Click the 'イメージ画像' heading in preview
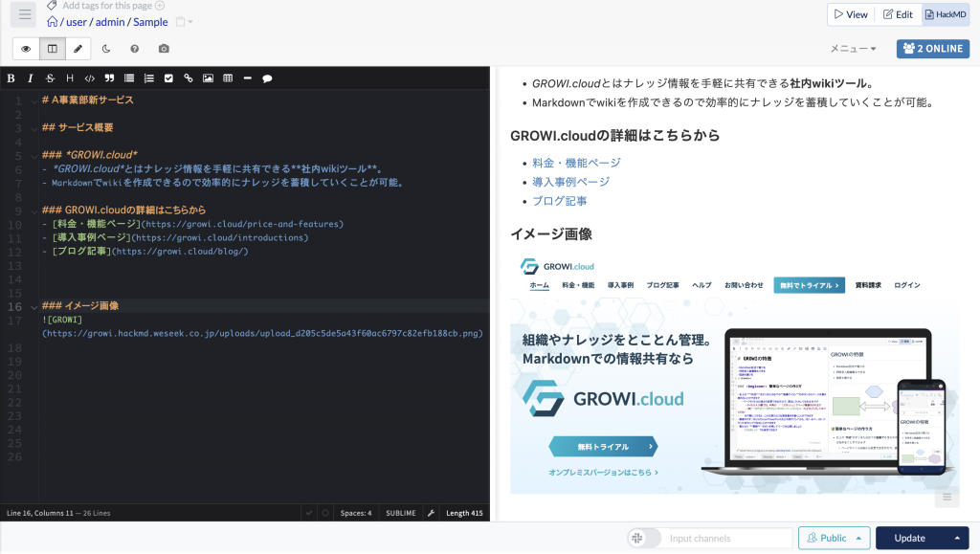 pos(551,234)
